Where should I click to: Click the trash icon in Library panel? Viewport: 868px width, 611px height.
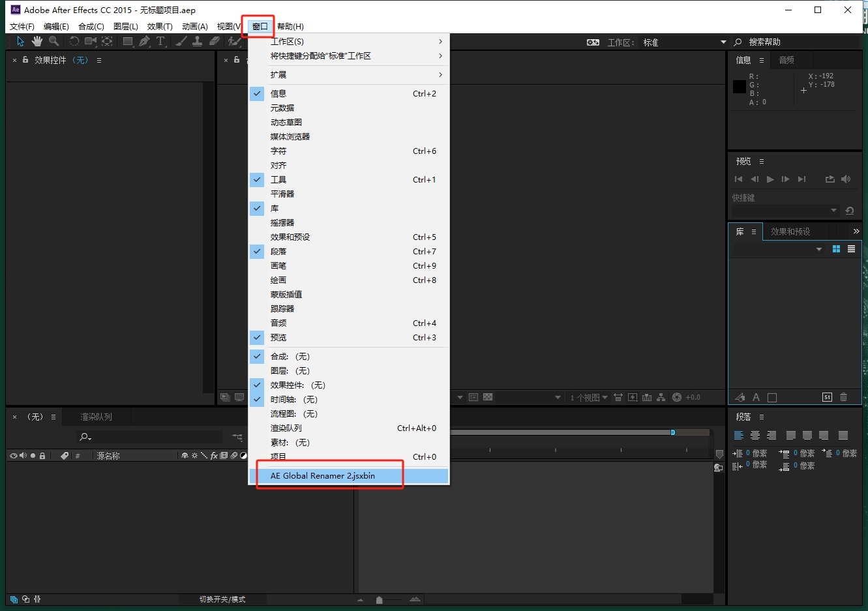(x=843, y=397)
